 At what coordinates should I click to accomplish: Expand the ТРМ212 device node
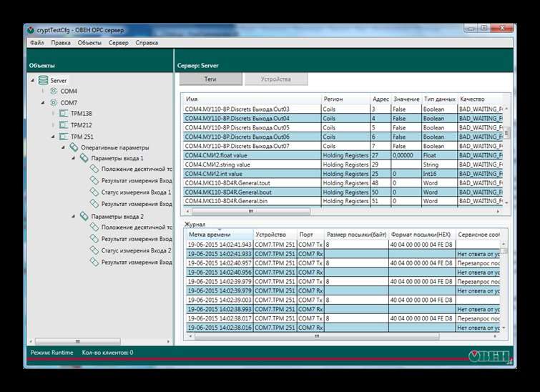(x=53, y=125)
